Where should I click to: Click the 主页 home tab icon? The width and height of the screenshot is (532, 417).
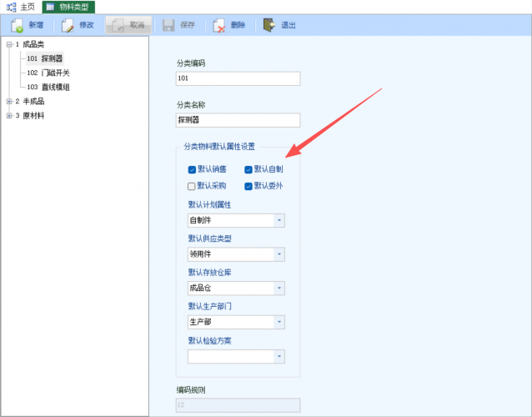coord(11,7)
